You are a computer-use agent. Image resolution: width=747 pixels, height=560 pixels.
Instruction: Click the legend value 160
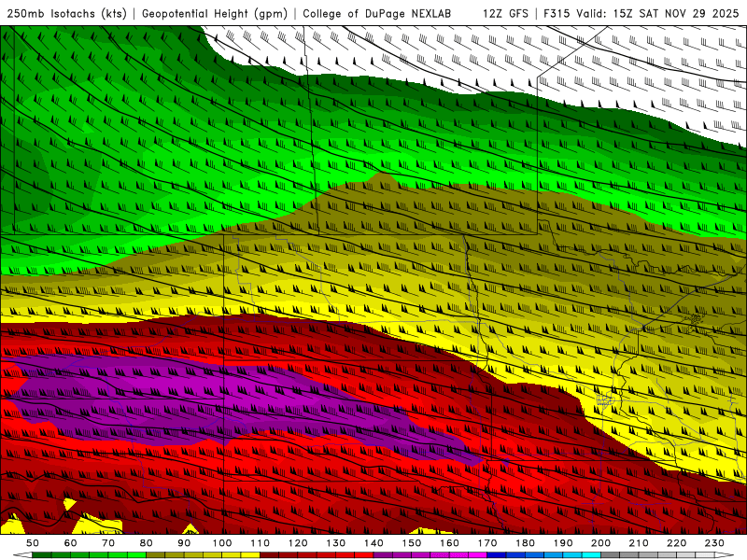tap(450, 543)
